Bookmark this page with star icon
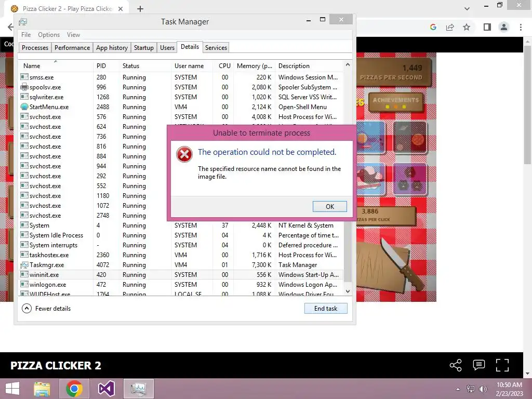The image size is (532, 399). tap(467, 27)
